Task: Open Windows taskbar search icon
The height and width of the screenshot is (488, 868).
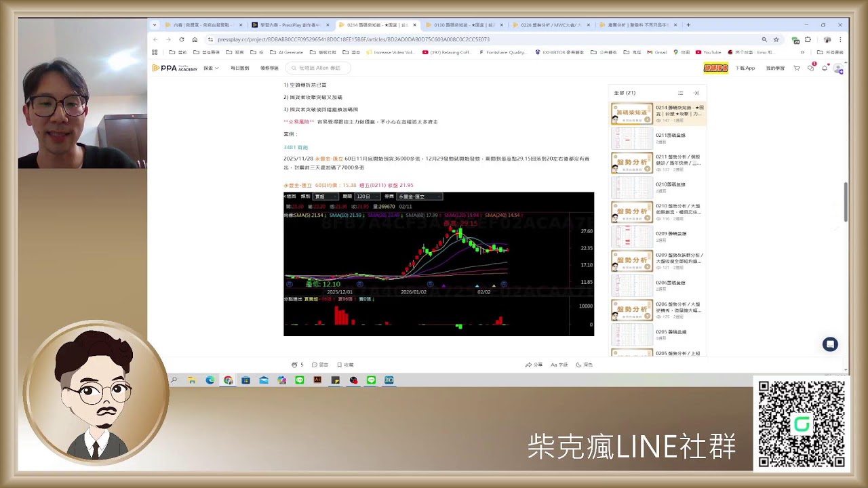Action: 174,380
